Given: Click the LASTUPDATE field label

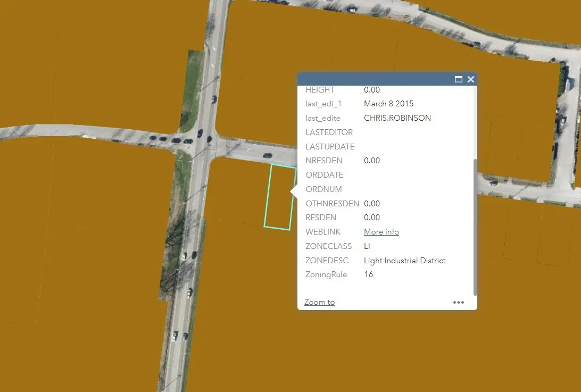Looking at the screenshot, I should 330,147.
